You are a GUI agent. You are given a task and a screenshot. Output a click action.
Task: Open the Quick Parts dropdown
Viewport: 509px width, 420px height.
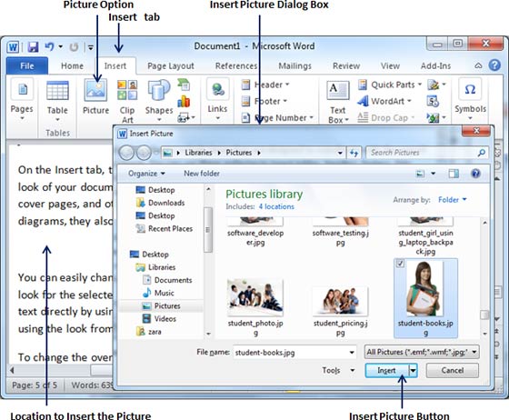tap(390, 85)
